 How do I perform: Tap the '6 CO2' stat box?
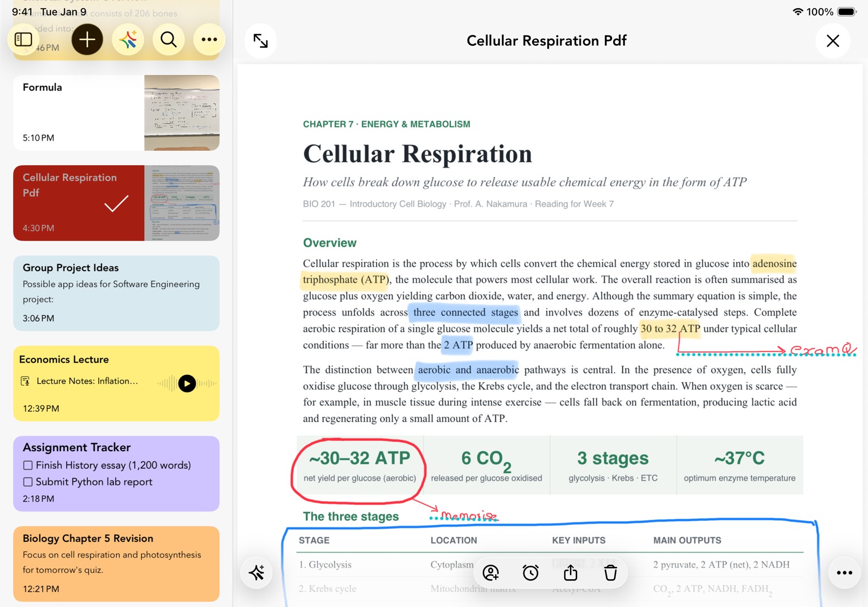pos(487,465)
